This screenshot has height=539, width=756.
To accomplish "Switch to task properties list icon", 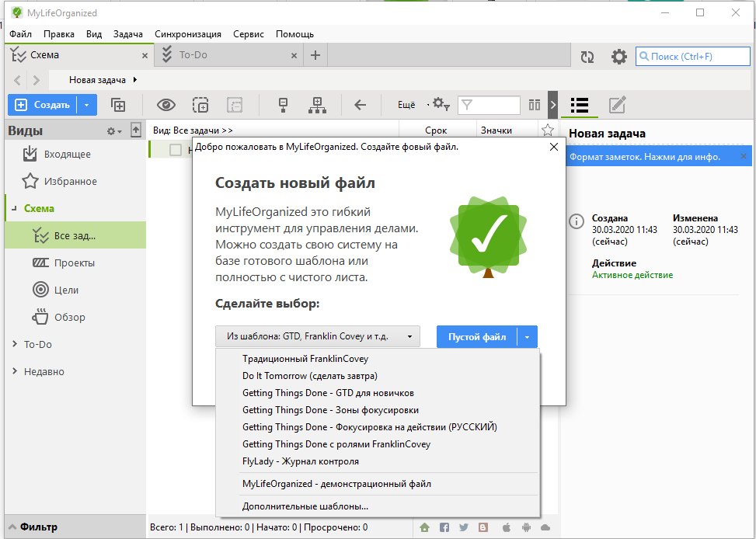I will (579, 105).
